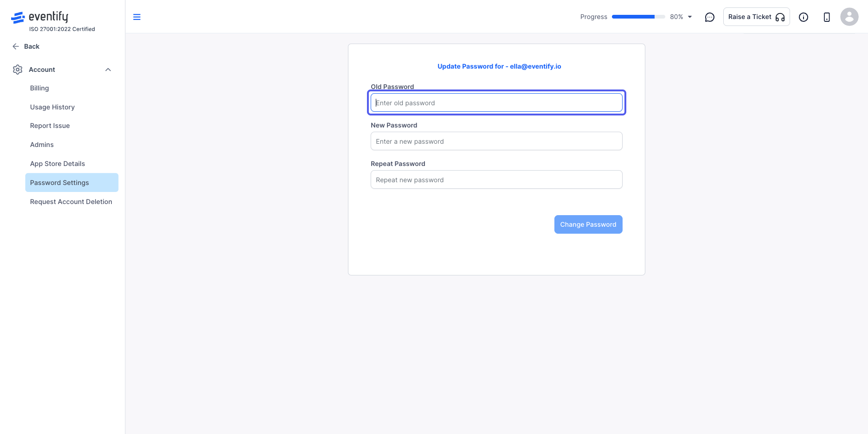Click the 80% progress bar
Screen dimensions: 868x434
[x=638, y=17]
